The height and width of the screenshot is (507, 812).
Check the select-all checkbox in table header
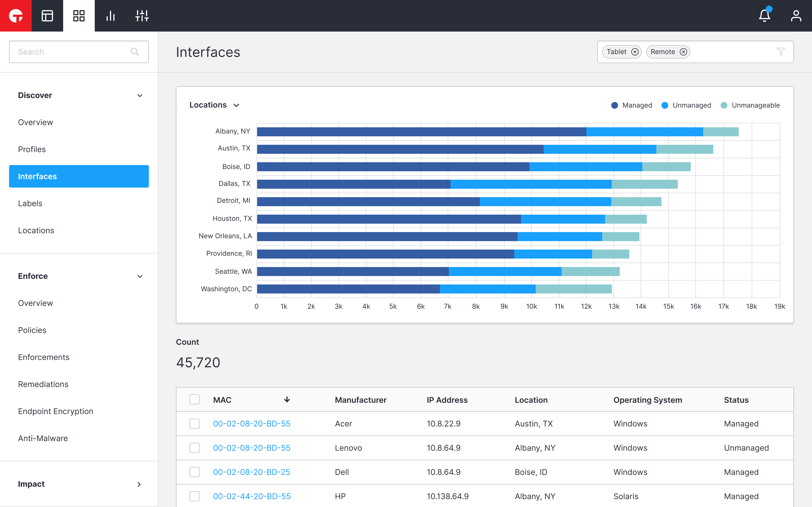coord(195,399)
